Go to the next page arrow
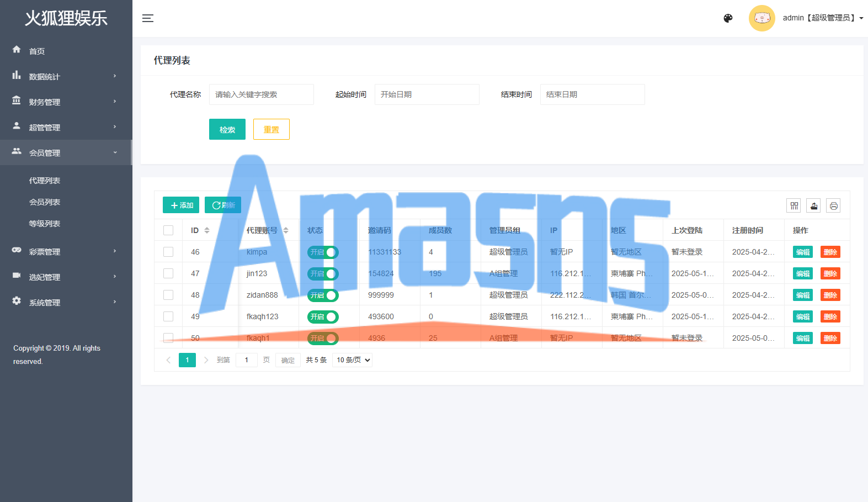868x502 pixels. click(x=206, y=360)
